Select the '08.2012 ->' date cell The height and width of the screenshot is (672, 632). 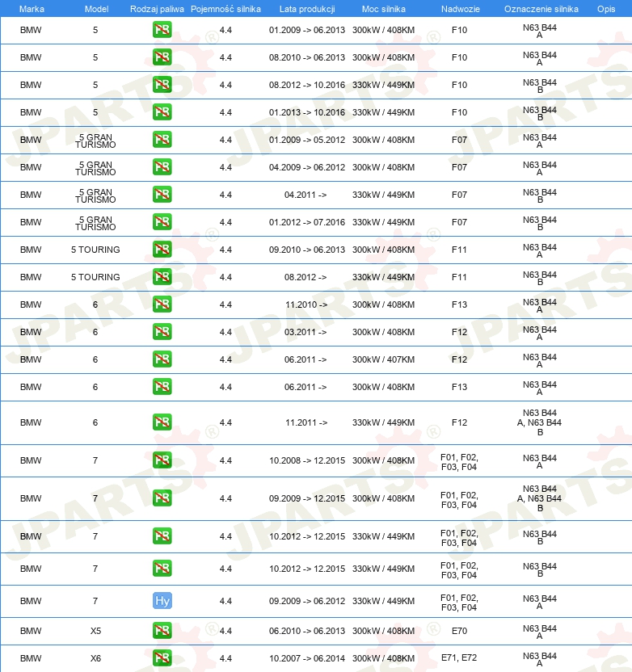(305, 277)
